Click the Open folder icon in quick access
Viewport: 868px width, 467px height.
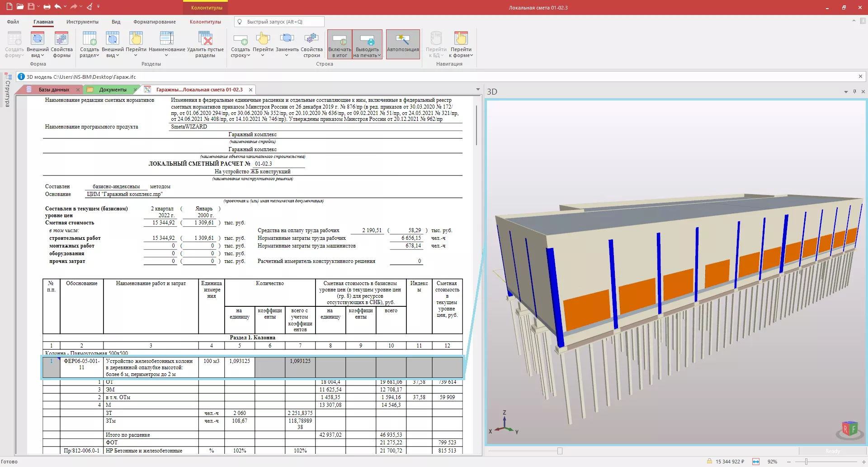click(x=20, y=7)
